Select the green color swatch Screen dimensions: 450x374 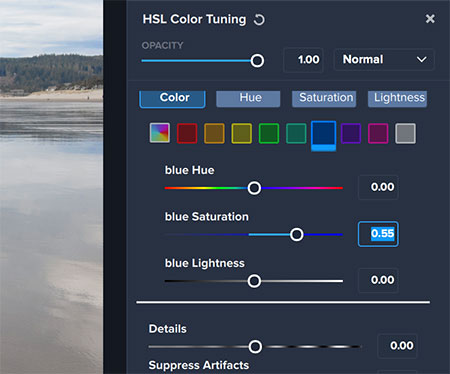pyautogui.click(x=269, y=133)
